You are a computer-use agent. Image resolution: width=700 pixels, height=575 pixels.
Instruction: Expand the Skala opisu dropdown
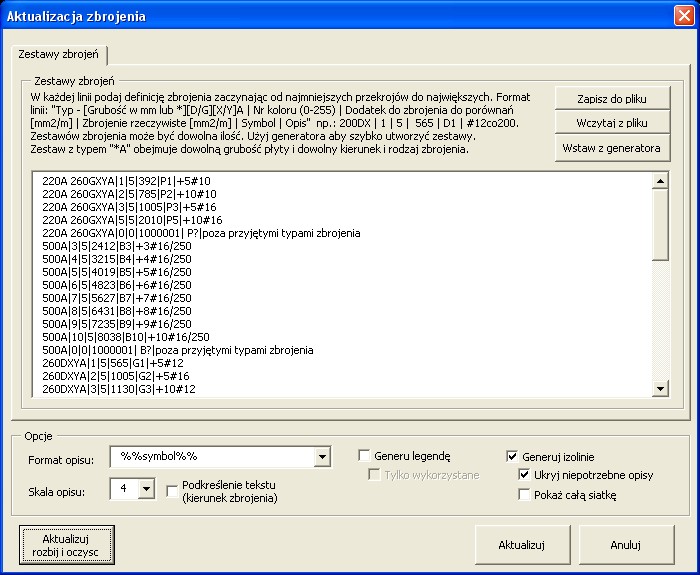146,489
